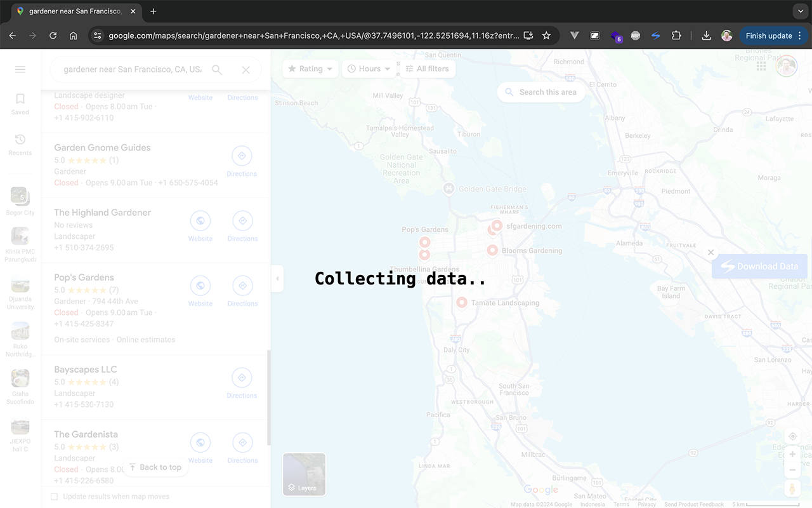Viewport: 812px width, 508px height.
Task: Click Directions icon for Pop's Gardens
Action: tap(242, 286)
